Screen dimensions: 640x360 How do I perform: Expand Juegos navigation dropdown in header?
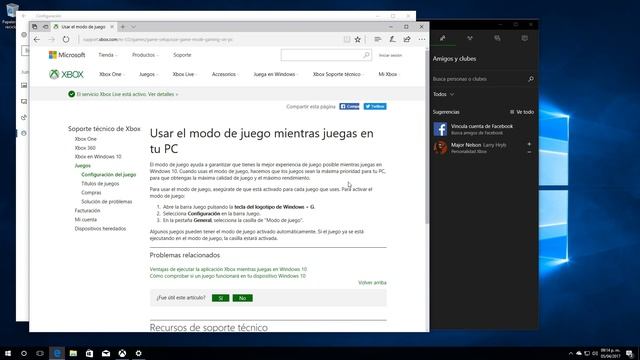(x=148, y=74)
